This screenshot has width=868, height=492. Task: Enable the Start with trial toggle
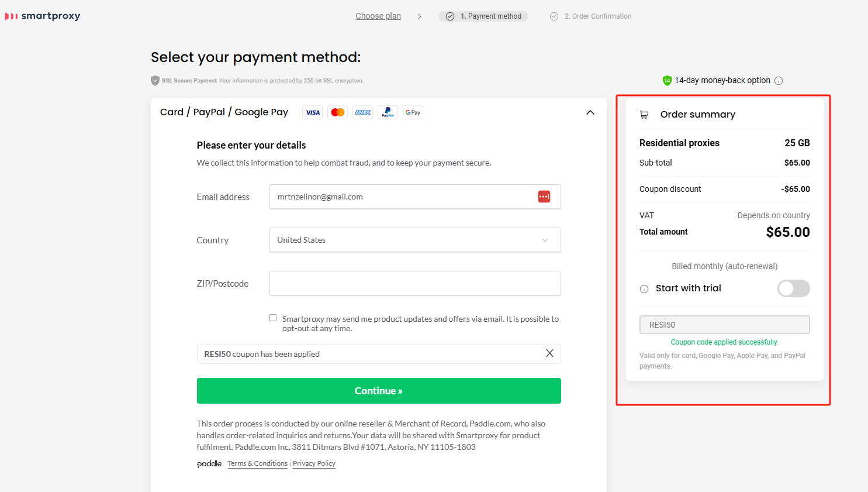(x=793, y=288)
